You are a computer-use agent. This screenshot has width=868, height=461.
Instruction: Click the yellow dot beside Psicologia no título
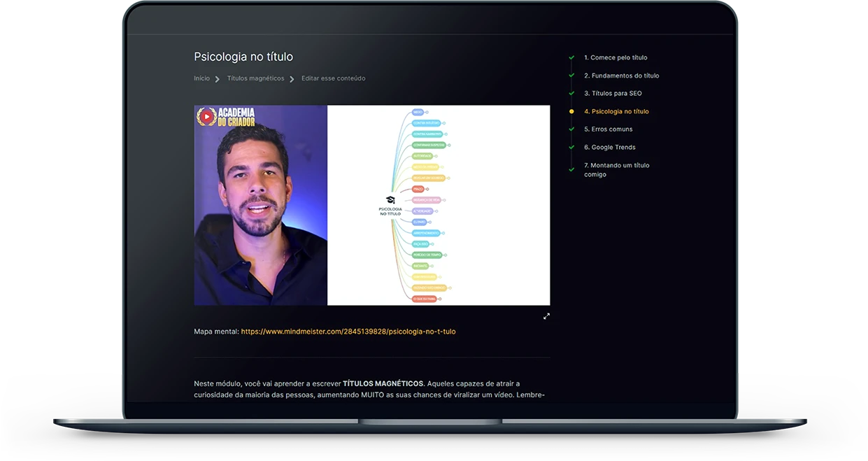(x=571, y=111)
